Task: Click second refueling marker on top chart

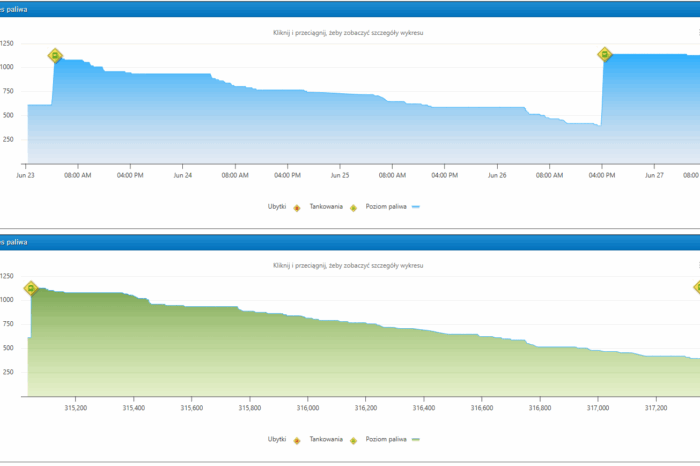Action: pos(604,54)
